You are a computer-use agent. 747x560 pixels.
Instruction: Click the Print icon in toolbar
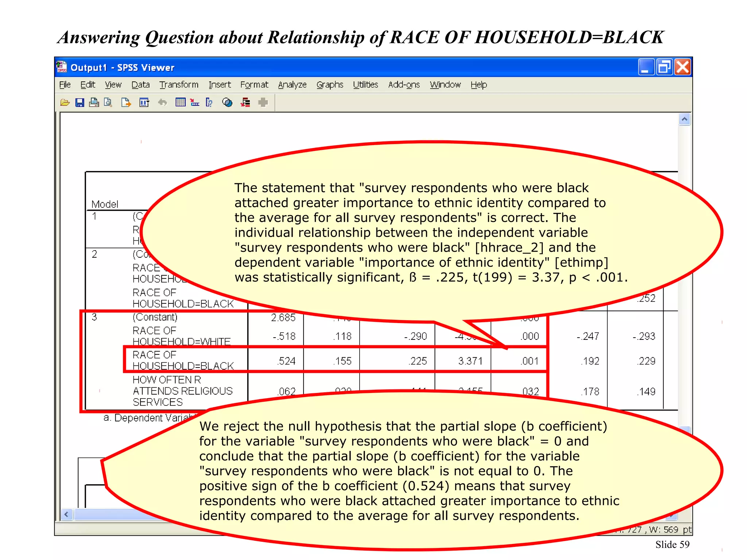tap(94, 103)
